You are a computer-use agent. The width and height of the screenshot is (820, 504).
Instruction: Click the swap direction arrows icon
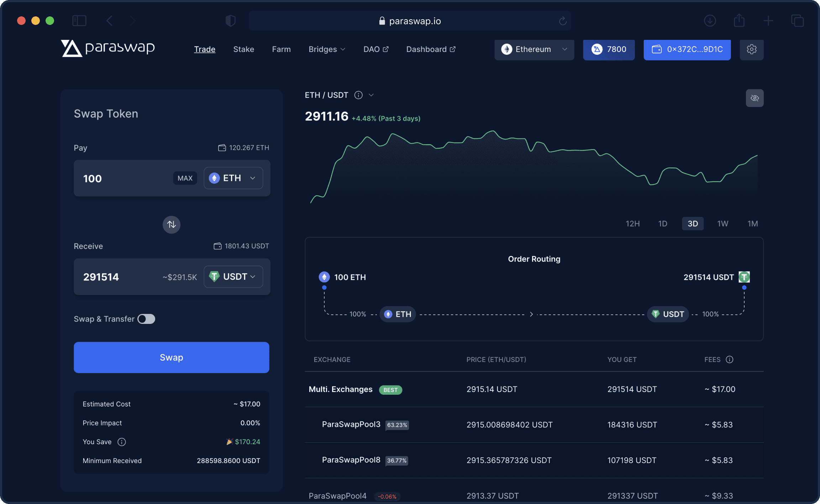(171, 225)
